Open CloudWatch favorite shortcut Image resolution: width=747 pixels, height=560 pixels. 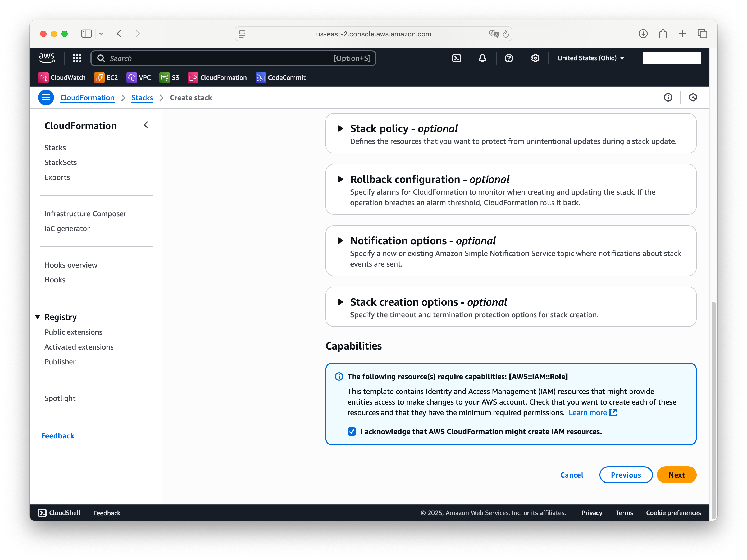[62, 78]
